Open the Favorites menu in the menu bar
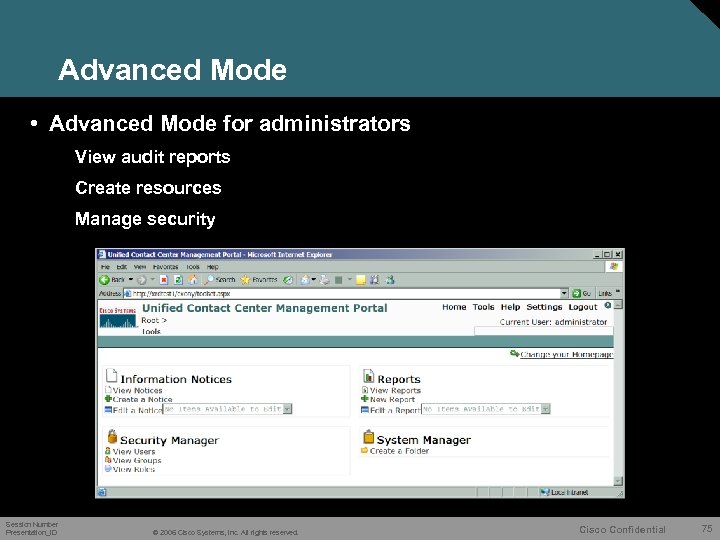The image size is (720, 540). pos(165,267)
